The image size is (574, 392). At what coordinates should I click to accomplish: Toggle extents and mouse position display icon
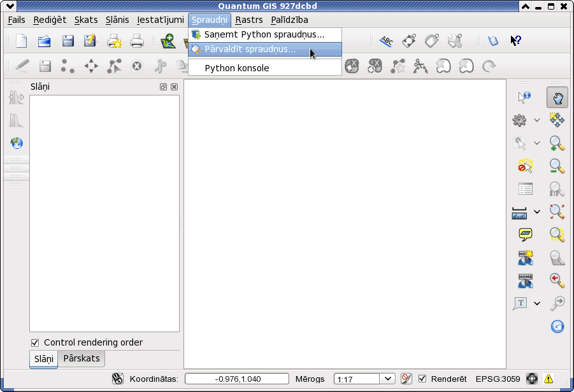117,379
